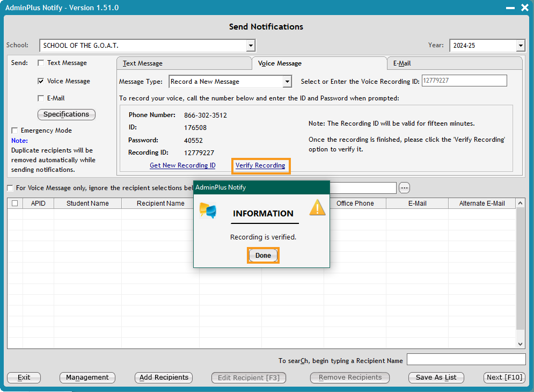
Task: Click the Exit button
Action: tap(24, 378)
